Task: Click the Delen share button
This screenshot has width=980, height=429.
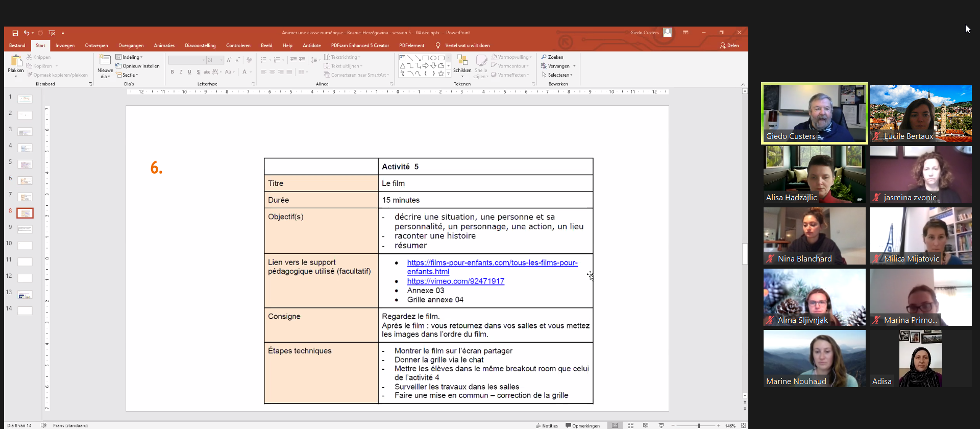Action: (729, 45)
